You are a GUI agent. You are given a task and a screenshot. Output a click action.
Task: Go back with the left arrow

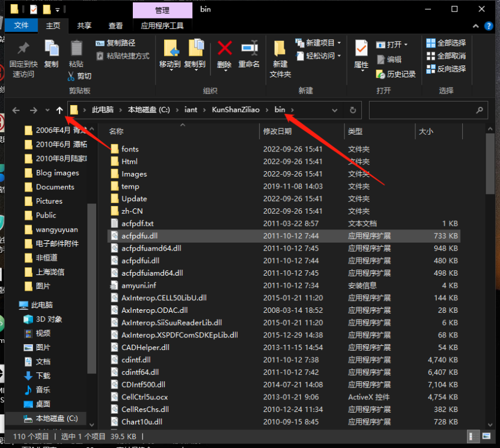(16, 110)
